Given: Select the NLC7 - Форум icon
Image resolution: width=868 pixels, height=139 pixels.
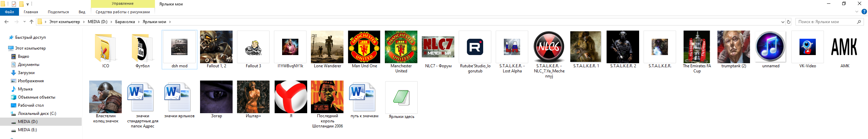Looking at the screenshot, I should (x=438, y=47).
